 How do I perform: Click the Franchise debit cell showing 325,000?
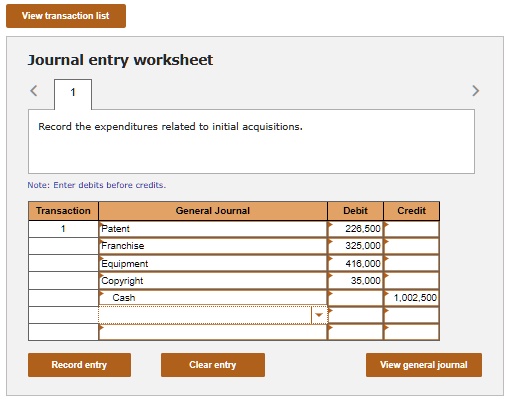pos(356,246)
